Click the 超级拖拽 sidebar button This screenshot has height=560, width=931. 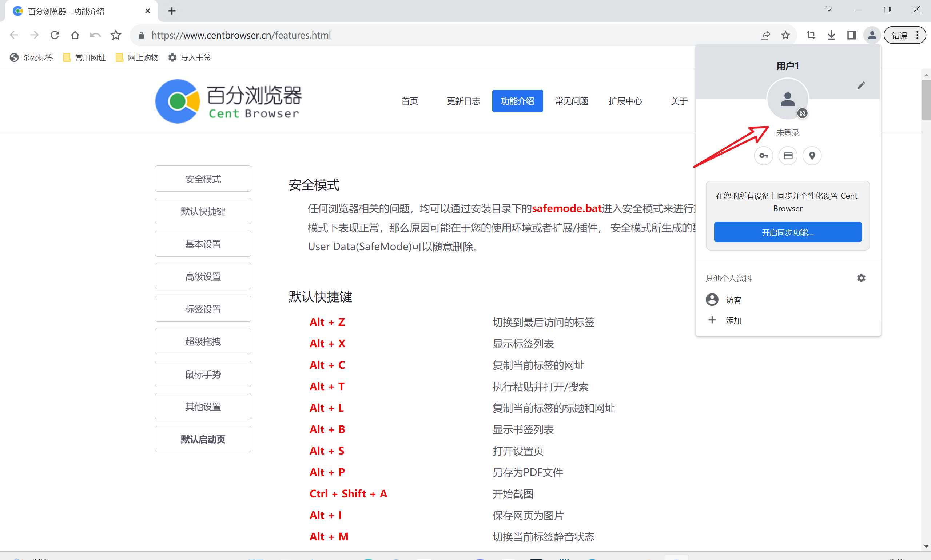203,341
